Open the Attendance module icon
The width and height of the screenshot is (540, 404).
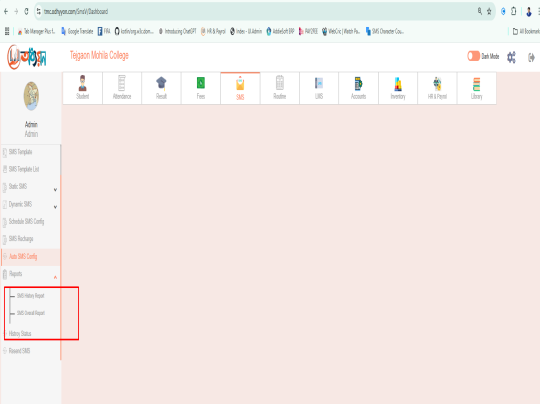pos(122,83)
